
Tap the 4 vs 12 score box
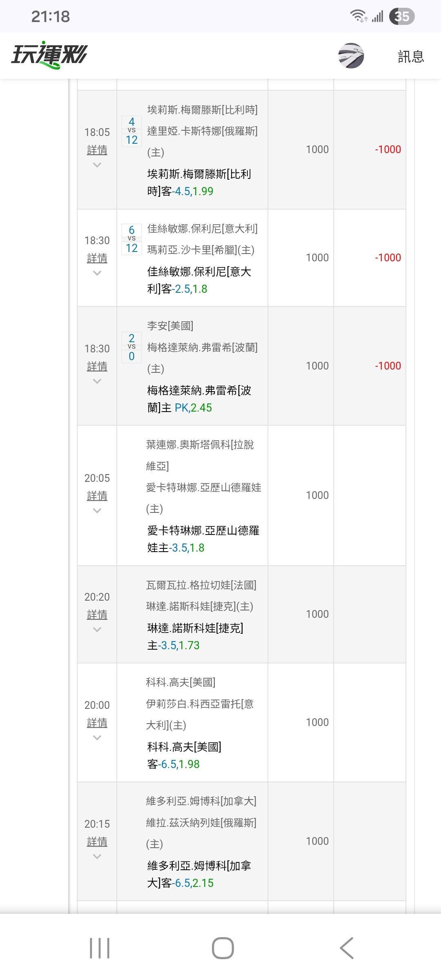[131, 131]
